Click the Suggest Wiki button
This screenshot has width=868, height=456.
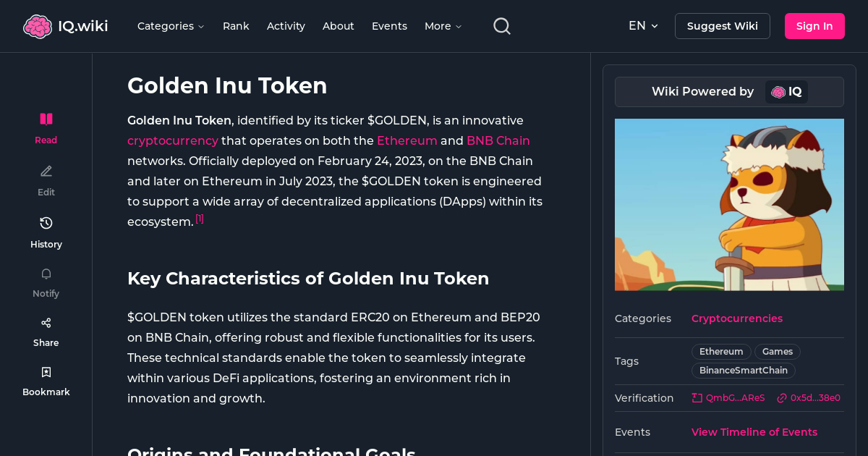(722, 25)
